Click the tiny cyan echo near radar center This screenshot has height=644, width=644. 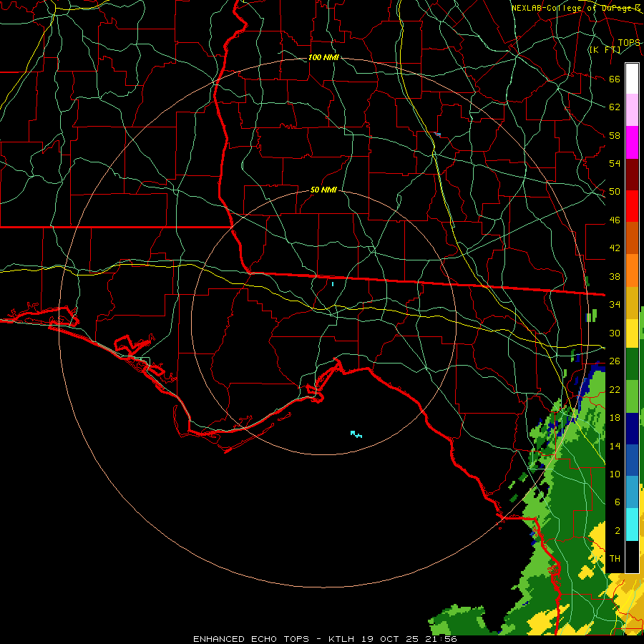point(333,284)
